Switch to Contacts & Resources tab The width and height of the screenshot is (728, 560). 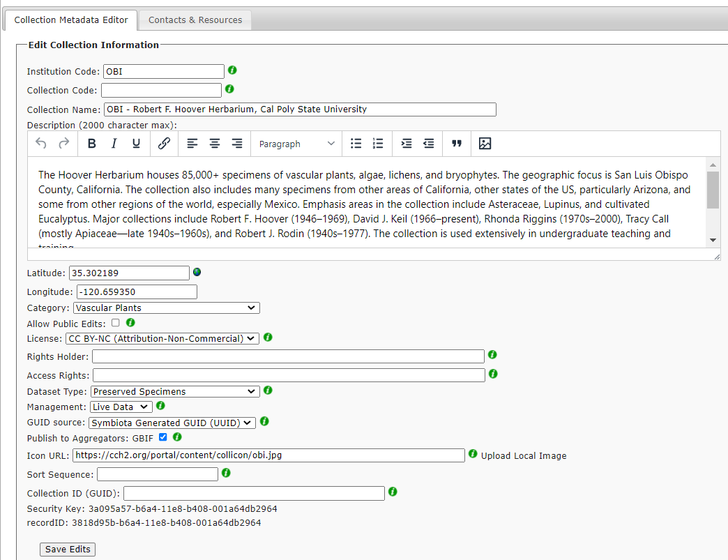click(x=195, y=20)
